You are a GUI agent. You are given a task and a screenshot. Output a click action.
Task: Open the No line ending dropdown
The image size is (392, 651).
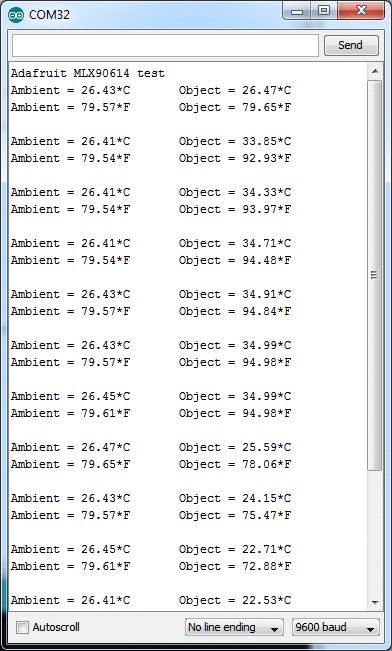point(234,627)
